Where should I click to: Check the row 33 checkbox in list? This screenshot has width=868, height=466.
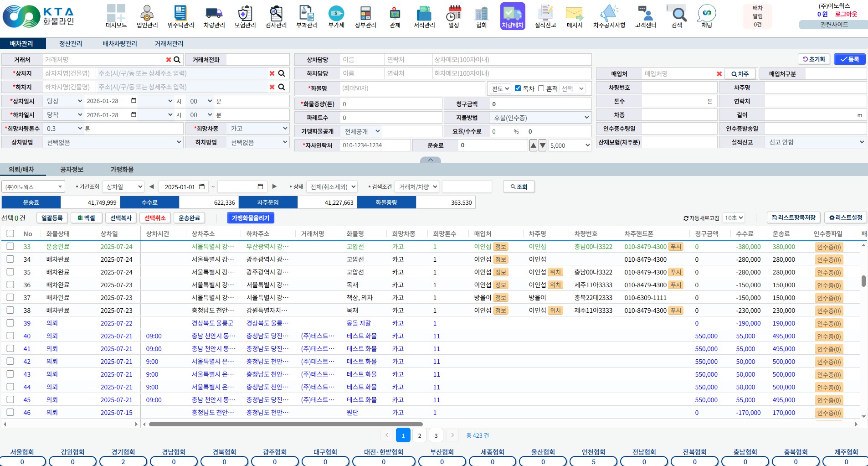pyautogui.click(x=10, y=246)
